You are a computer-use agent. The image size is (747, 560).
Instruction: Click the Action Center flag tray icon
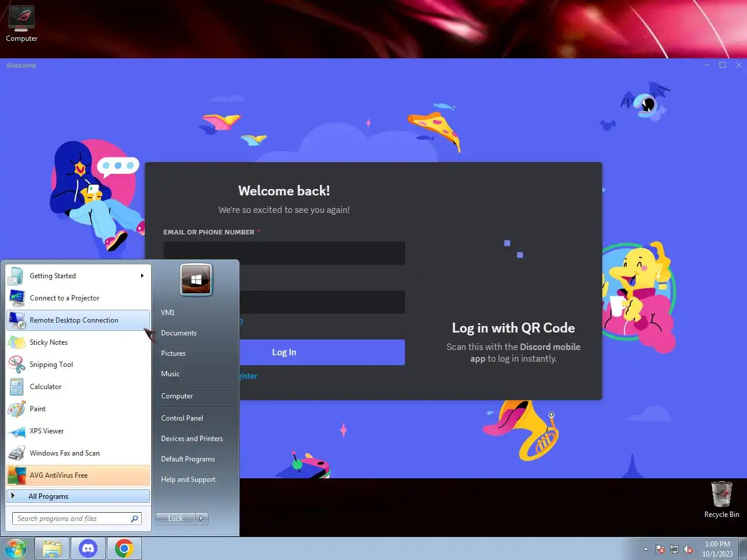point(660,549)
